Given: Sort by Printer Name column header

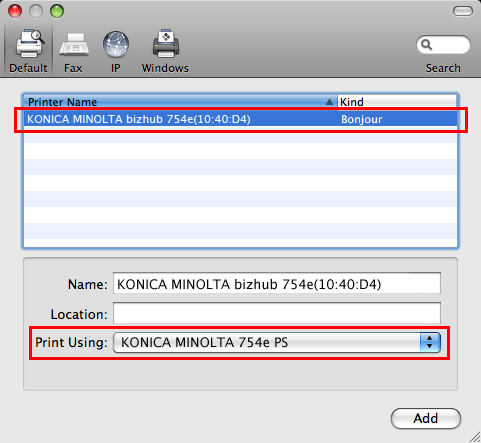Looking at the screenshot, I should pyautogui.click(x=180, y=101).
